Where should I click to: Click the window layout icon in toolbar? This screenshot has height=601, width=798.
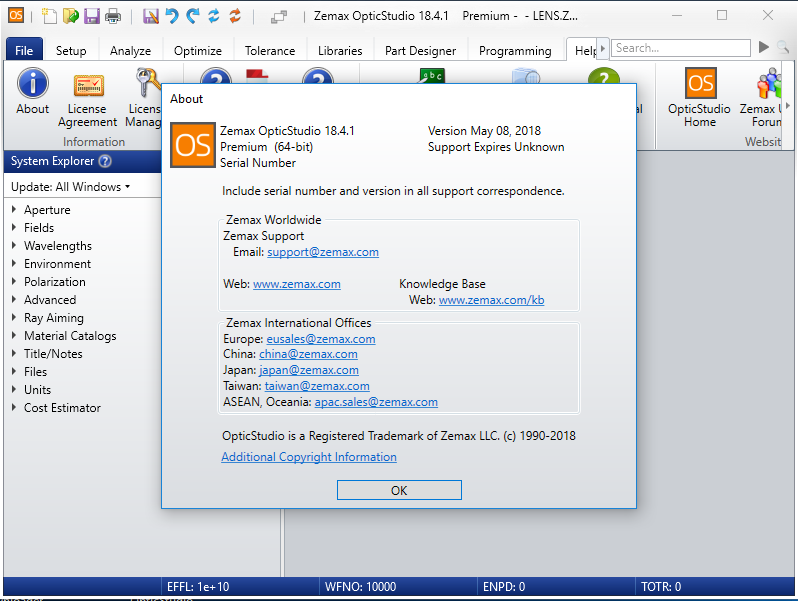pos(279,17)
